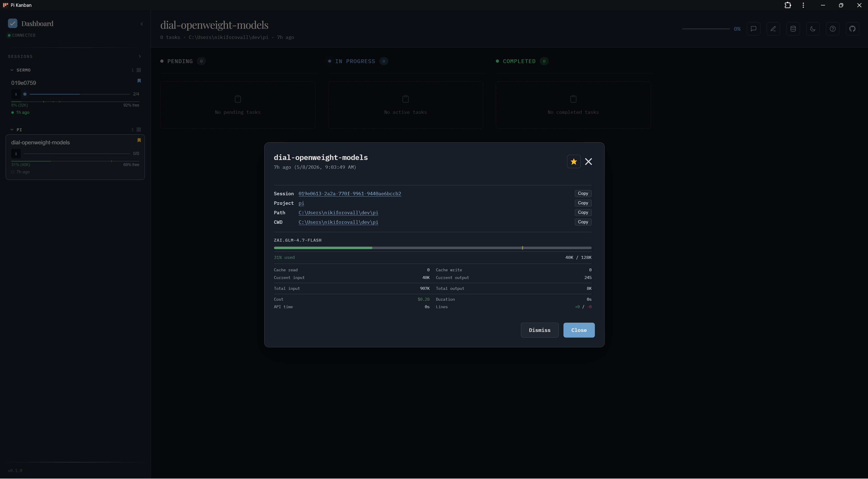Click the '1h ago' status on 019e0759
This screenshot has width=868, height=479.
pyautogui.click(x=20, y=113)
